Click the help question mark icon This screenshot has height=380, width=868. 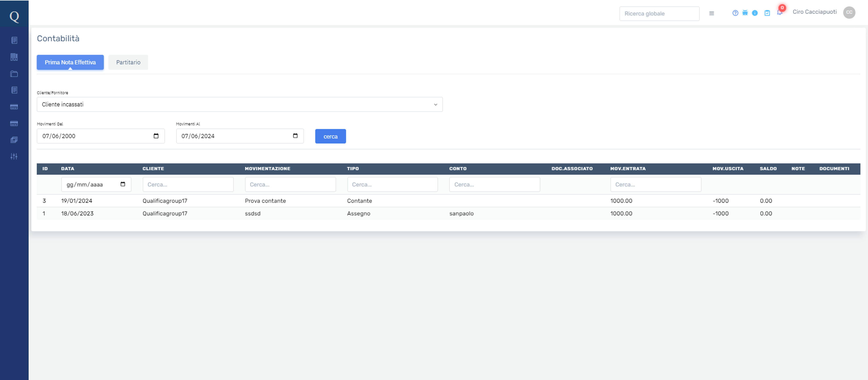pyautogui.click(x=735, y=13)
